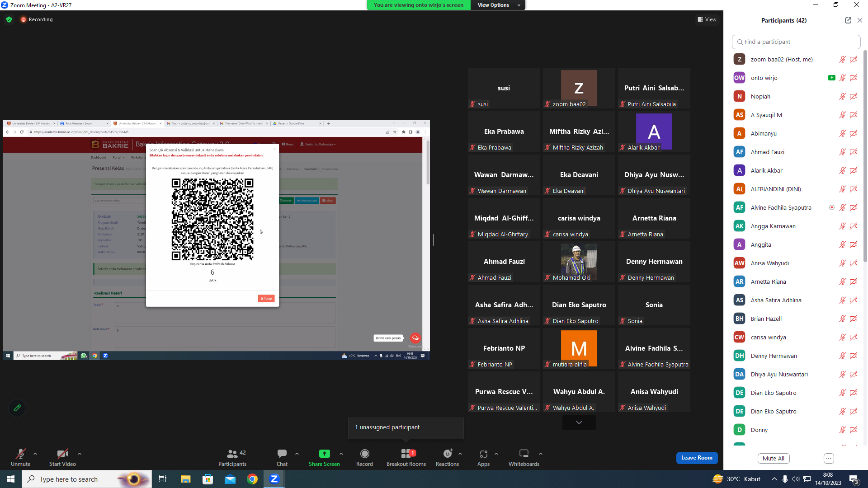Click the Leave Room button

click(x=697, y=458)
